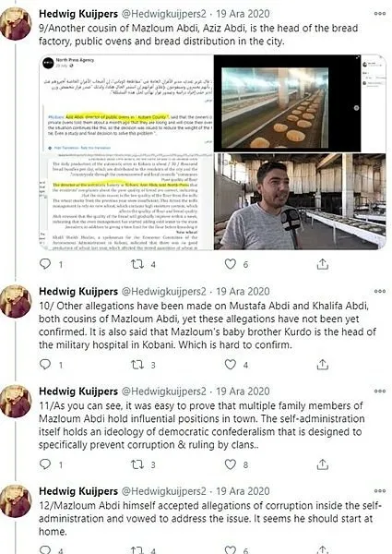392x554 pixels.
Task: Reply to tweet 11 about influential positions
Action: pos(45,464)
